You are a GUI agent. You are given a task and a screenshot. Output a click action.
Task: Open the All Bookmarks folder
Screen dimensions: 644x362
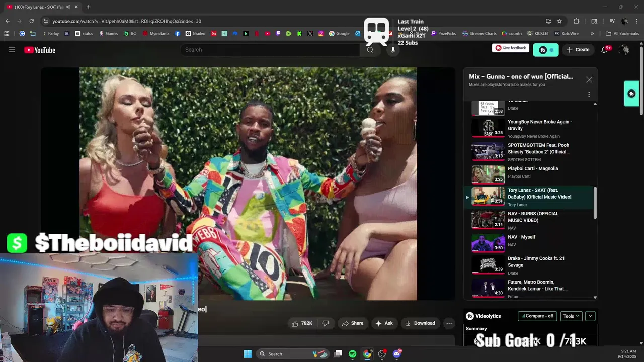pyautogui.click(x=622, y=34)
